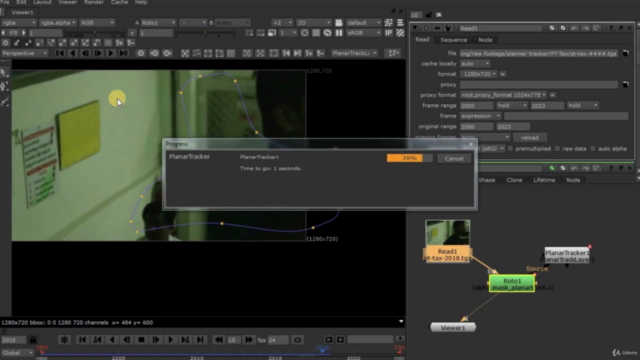Open the rgba.alpha channel dropdown
This screenshot has height=360, width=640.
tap(58, 23)
